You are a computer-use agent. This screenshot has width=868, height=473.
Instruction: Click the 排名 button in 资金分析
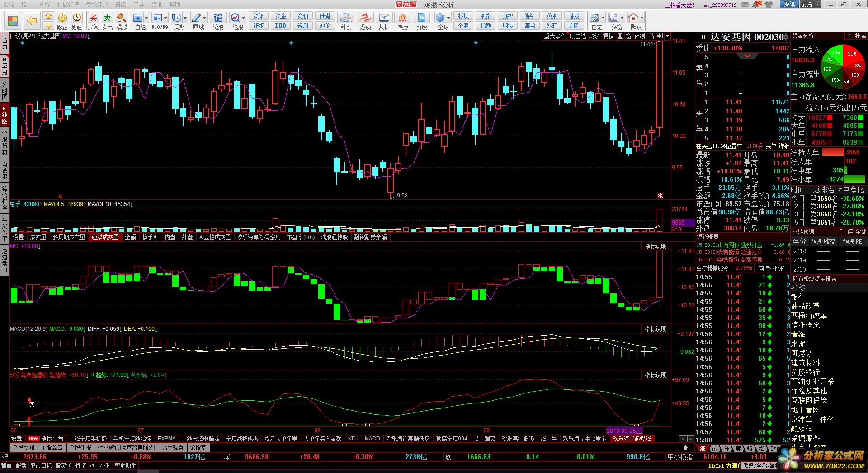pyautogui.click(x=860, y=36)
